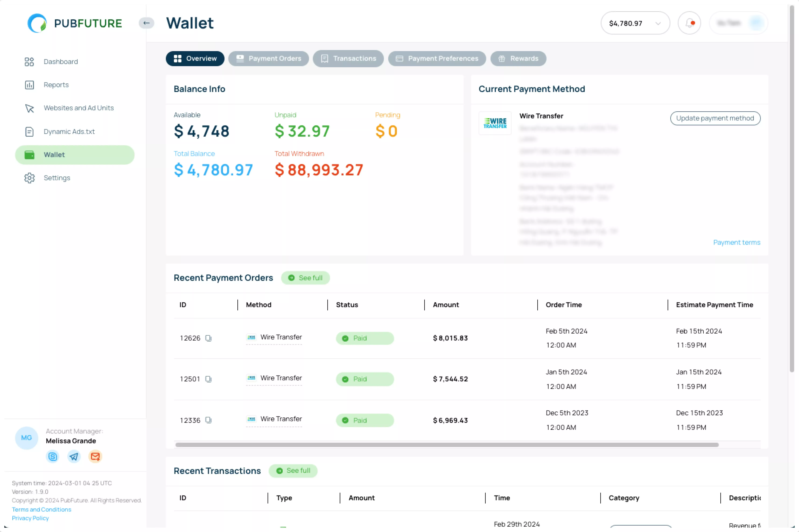This screenshot has width=799, height=532.
Task: Copy order ID 12626 with copy icon
Action: (x=208, y=338)
